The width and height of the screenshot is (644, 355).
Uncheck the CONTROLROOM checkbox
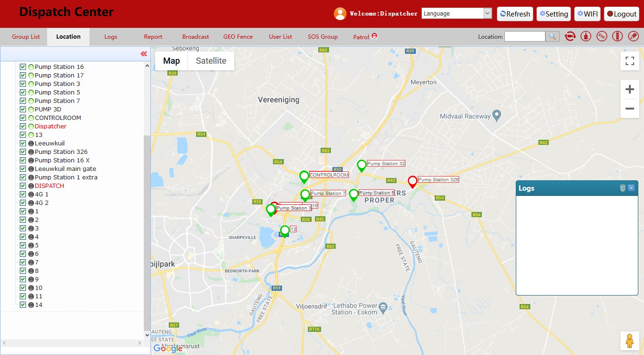point(23,118)
